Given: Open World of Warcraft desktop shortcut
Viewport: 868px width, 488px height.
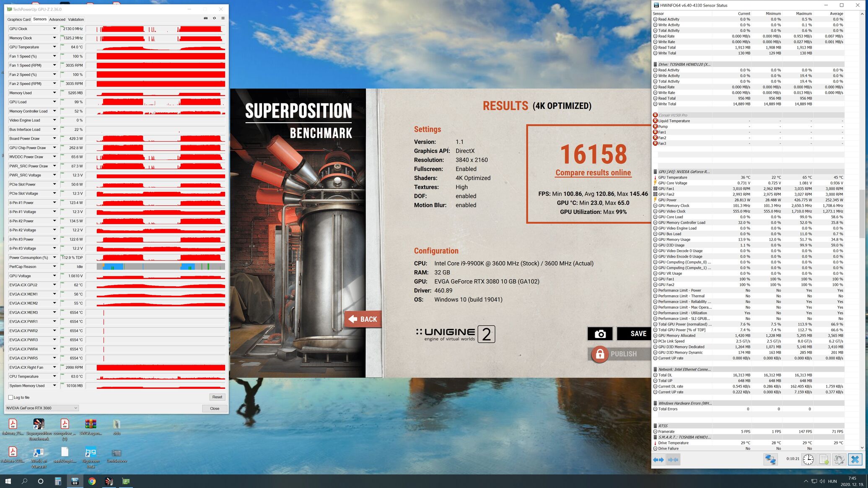Looking at the screenshot, I should [x=39, y=457].
